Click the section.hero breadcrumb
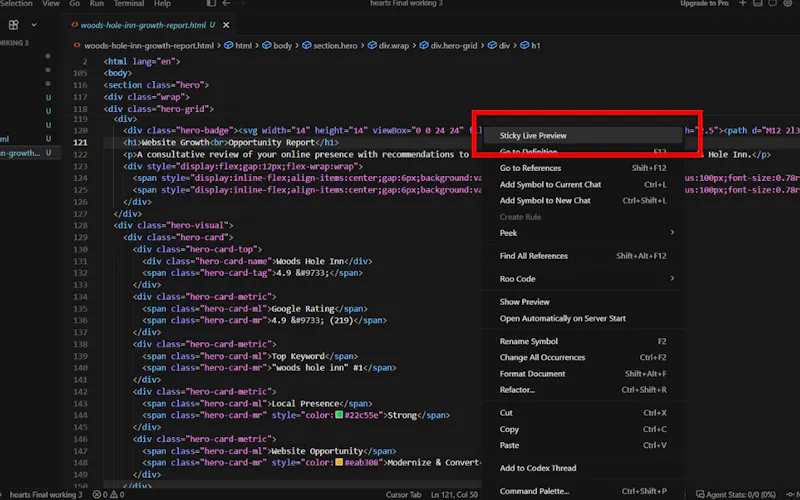The height and width of the screenshot is (500, 800). tap(330, 45)
